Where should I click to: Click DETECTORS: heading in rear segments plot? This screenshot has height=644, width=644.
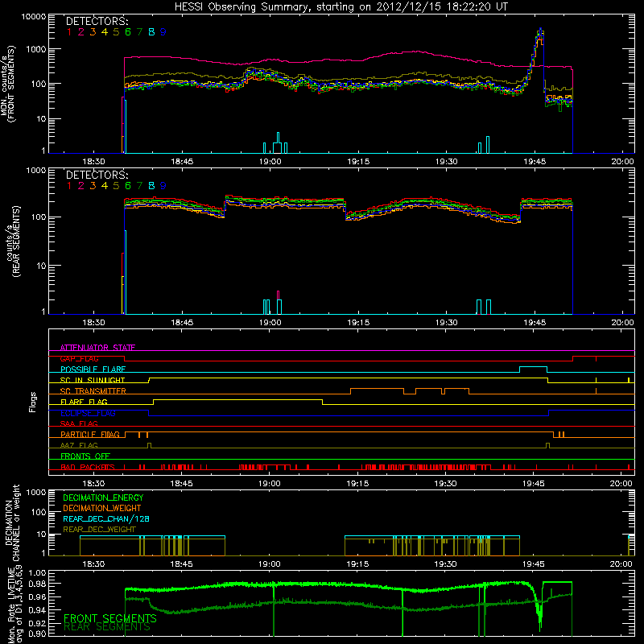97,175
